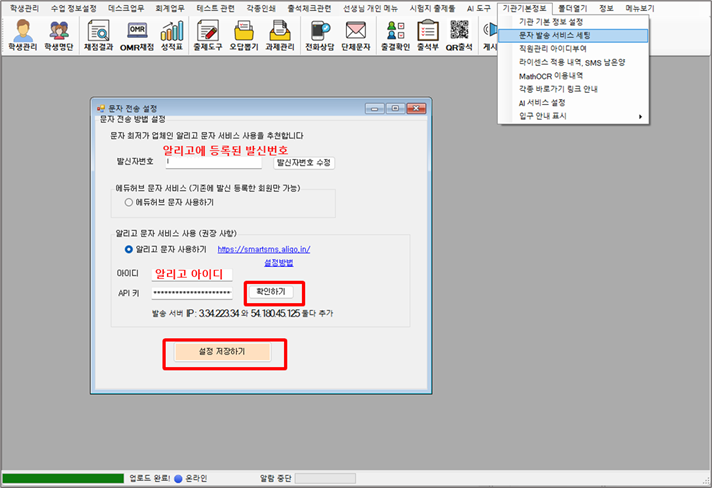Open the QR출석 attendance icon
The width and height of the screenshot is (712, 488).
459,35
